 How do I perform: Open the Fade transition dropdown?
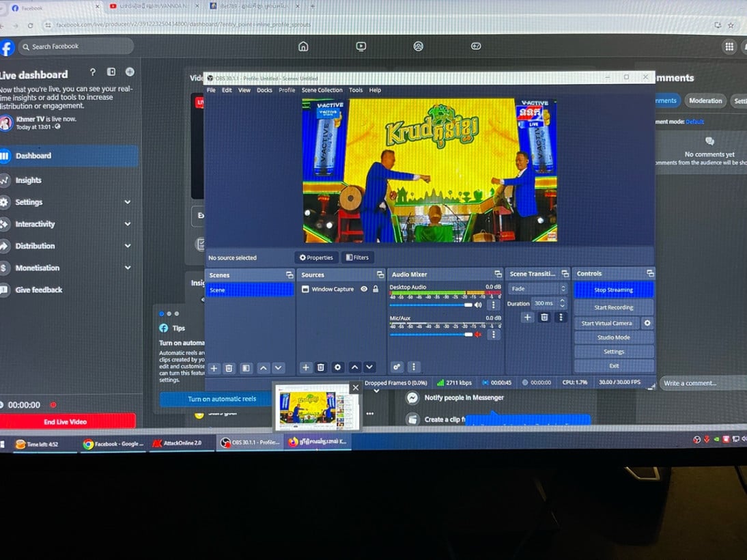click(x=538, y=289)
